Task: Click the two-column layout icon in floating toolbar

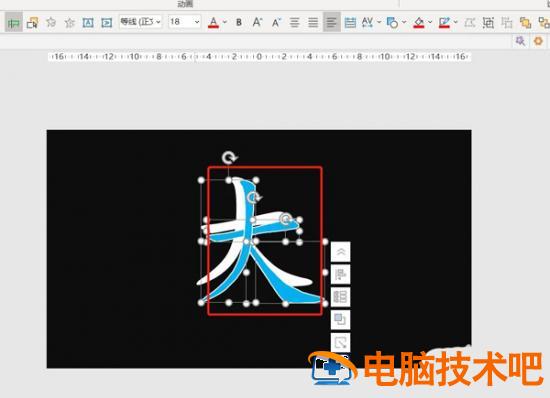Action: (340, 297)
